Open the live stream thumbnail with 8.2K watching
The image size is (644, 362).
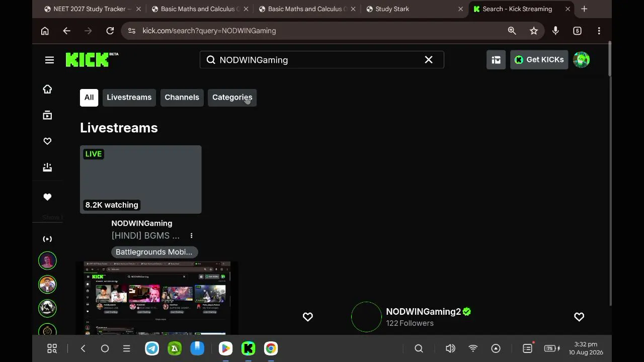(x=141, y=179)
